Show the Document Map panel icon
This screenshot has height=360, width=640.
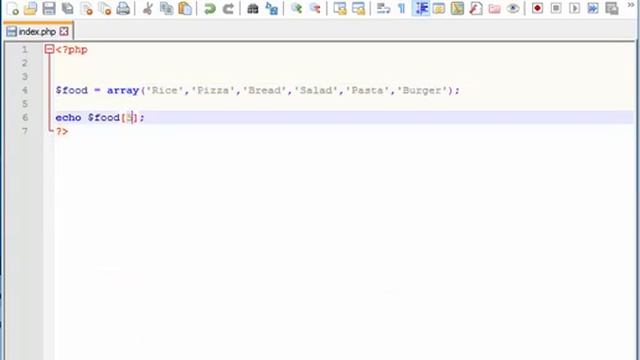click(458, 8)
